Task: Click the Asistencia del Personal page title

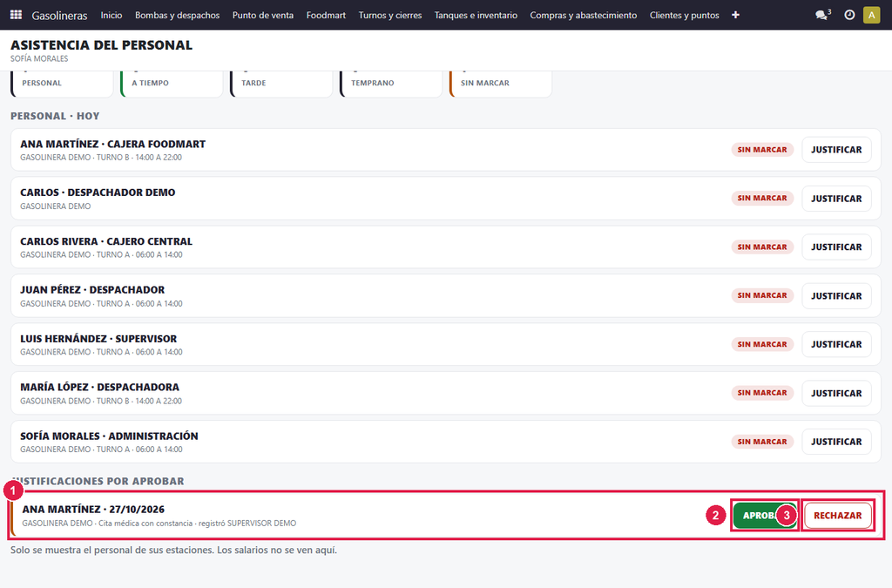Action: point(101,45)
